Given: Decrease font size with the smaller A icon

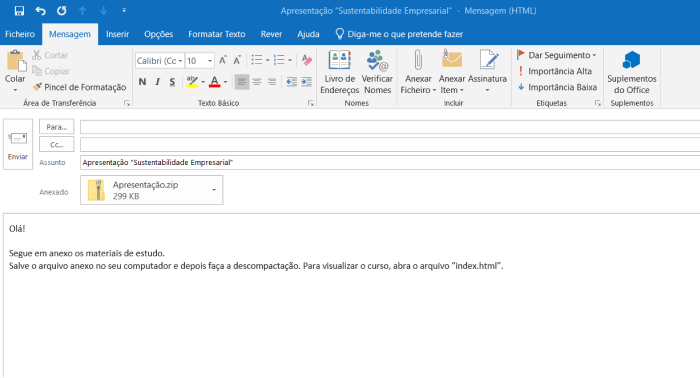Looking at the screenshot, I should 237,60.
